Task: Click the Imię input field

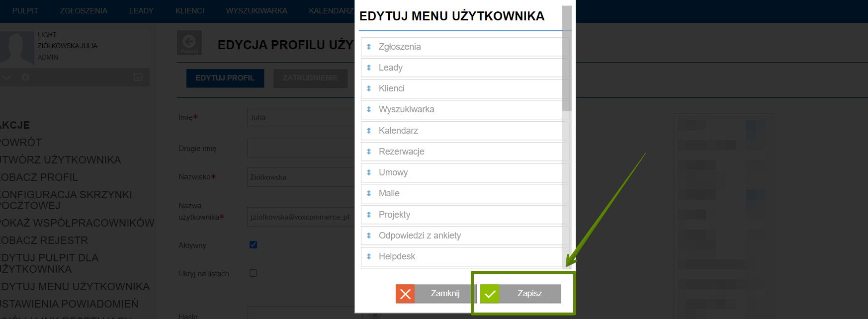Action: [301, 118]
